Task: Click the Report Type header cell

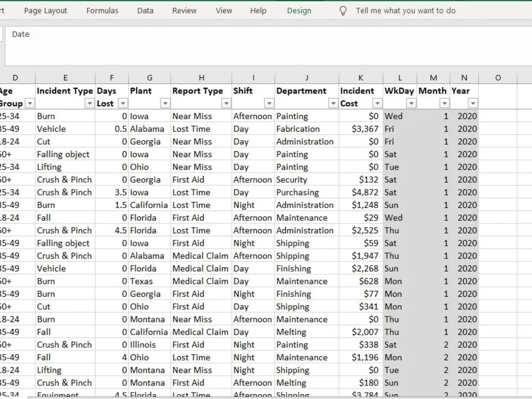Action: pyautogui.click(x=201, y=96)
